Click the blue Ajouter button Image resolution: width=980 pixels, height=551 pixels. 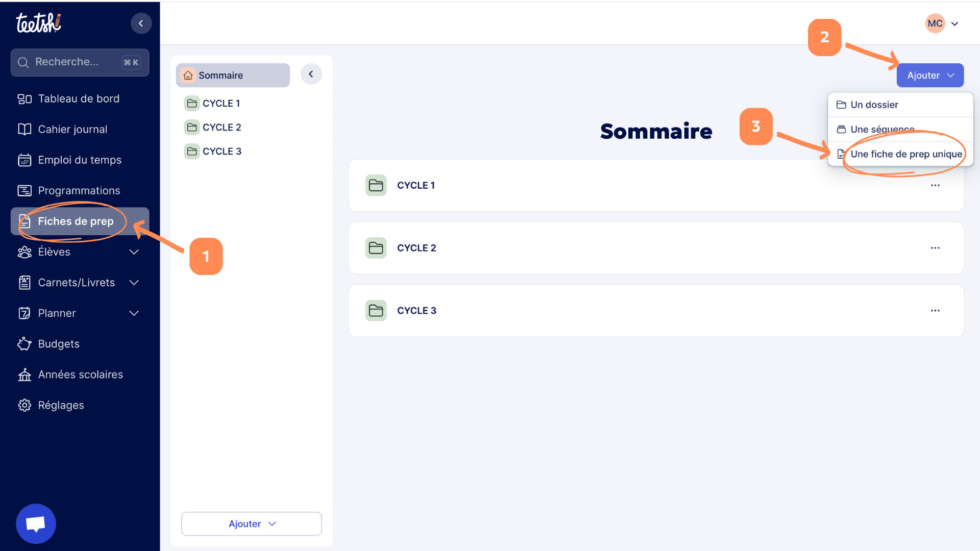[x=929, y=76]
